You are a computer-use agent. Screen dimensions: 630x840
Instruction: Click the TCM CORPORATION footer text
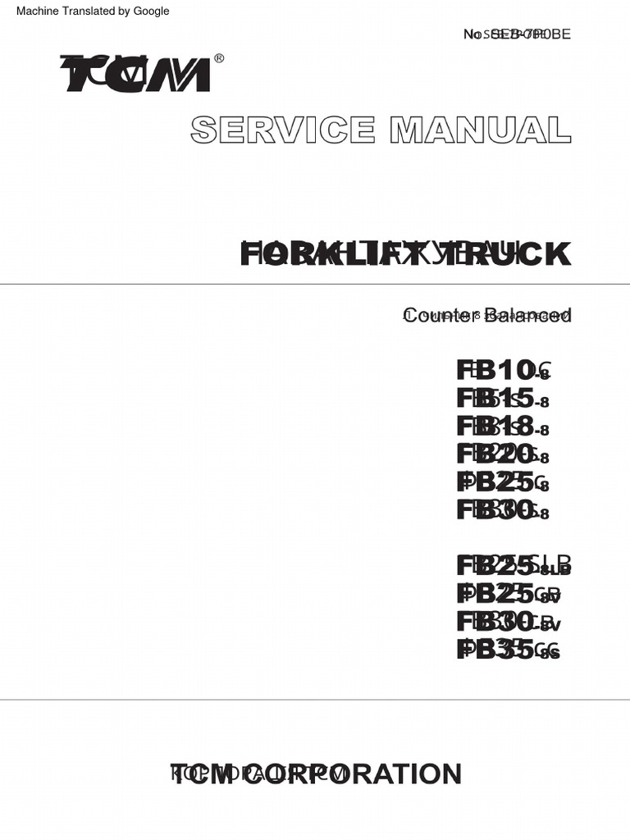316,774
